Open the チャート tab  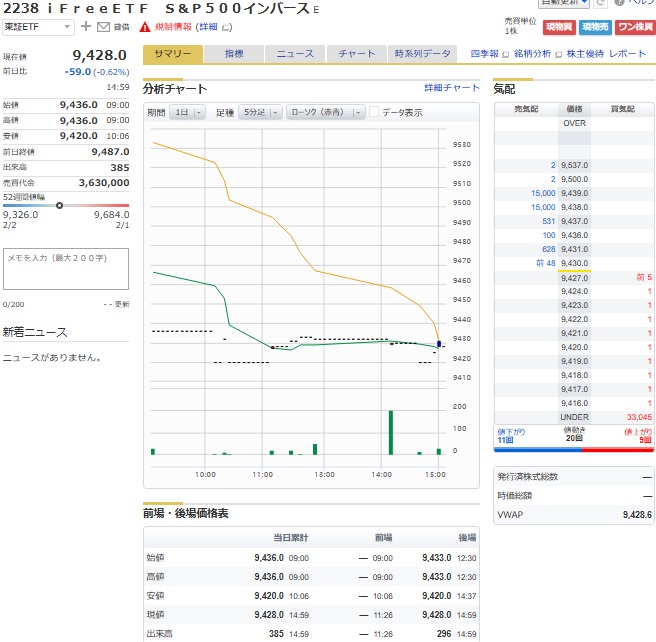[x=357, y=54]
